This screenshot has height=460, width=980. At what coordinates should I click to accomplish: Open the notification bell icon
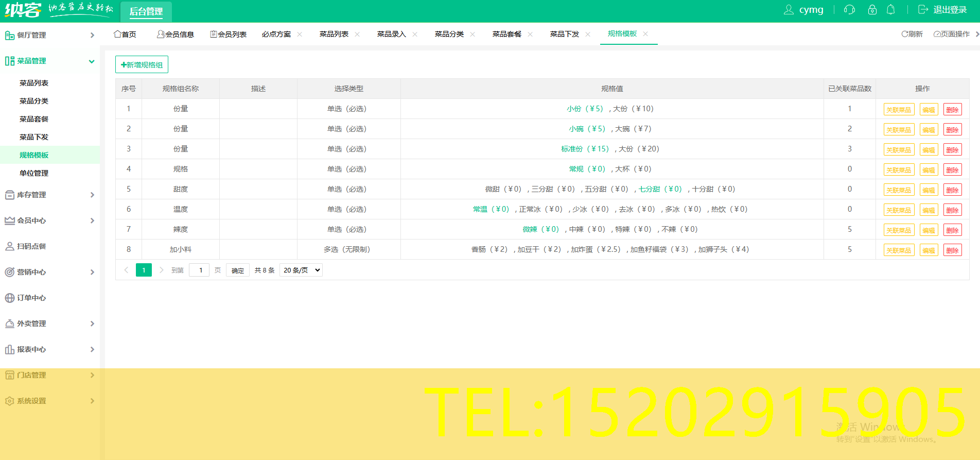click(890, 10)
